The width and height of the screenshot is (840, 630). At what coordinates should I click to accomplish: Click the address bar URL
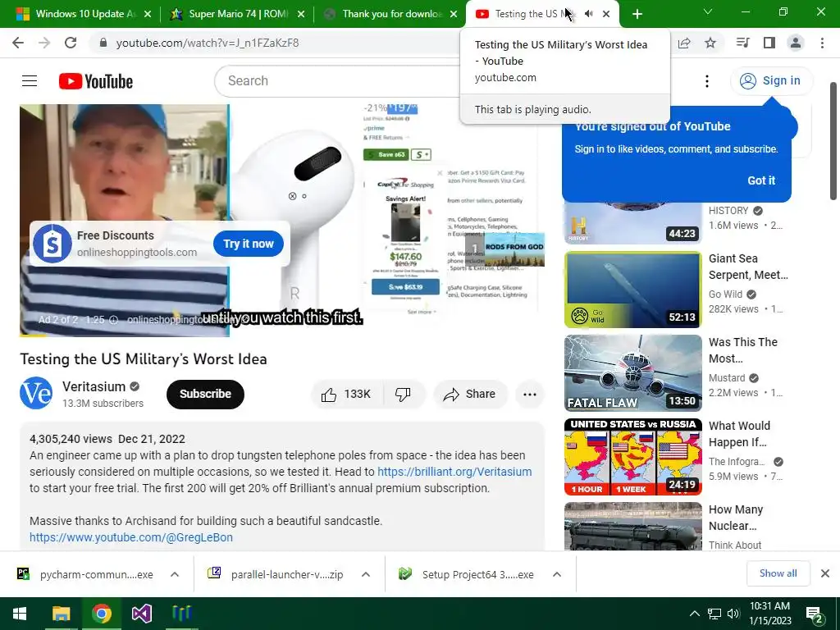click(x=208, y=43)
